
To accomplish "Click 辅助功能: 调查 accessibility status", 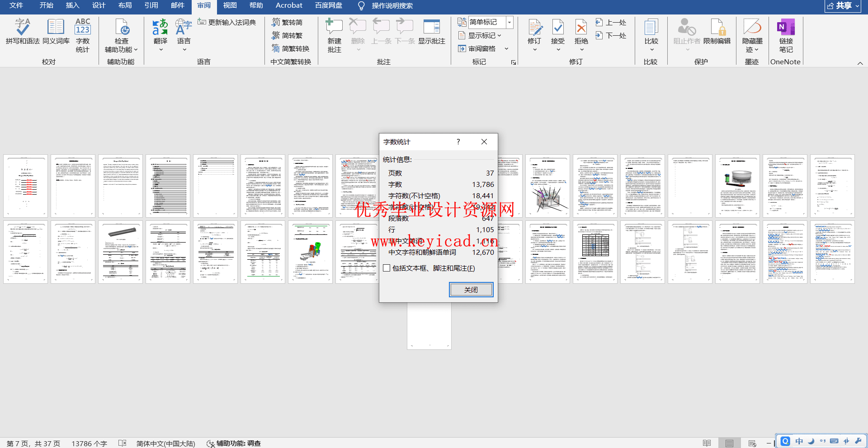I will 234,443.
